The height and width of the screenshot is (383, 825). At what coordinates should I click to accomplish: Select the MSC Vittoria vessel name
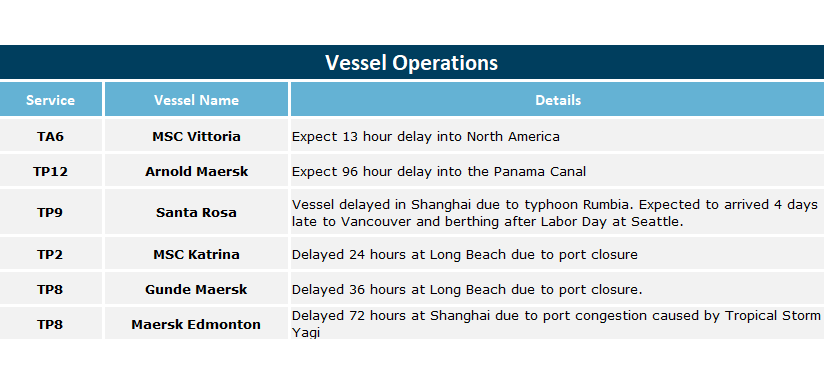pyautogui.click(x=196, y=136)
